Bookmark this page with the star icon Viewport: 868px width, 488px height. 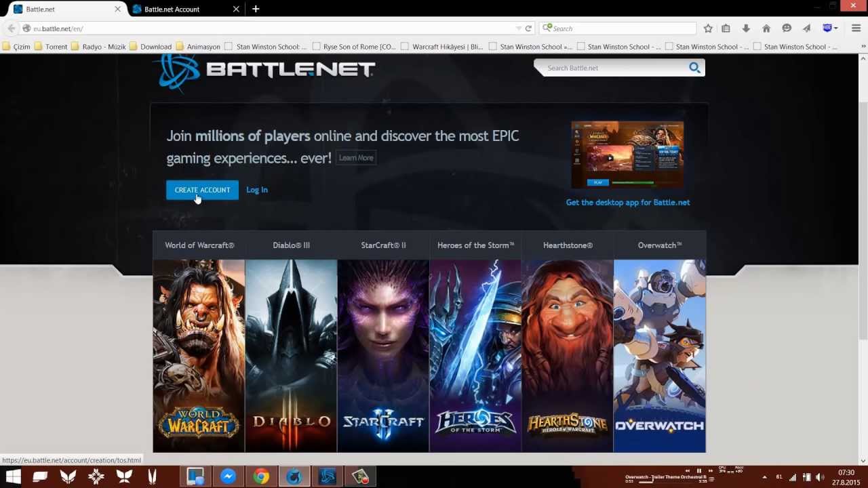[x=708, y=28]
